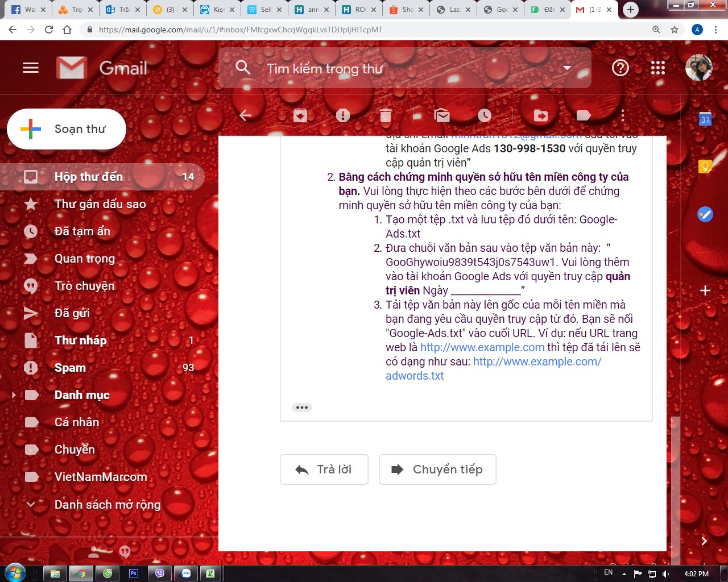Open the search options dropdown arrow
The width and height of the screenshot is (728, 582).
[x=566, y=68]
